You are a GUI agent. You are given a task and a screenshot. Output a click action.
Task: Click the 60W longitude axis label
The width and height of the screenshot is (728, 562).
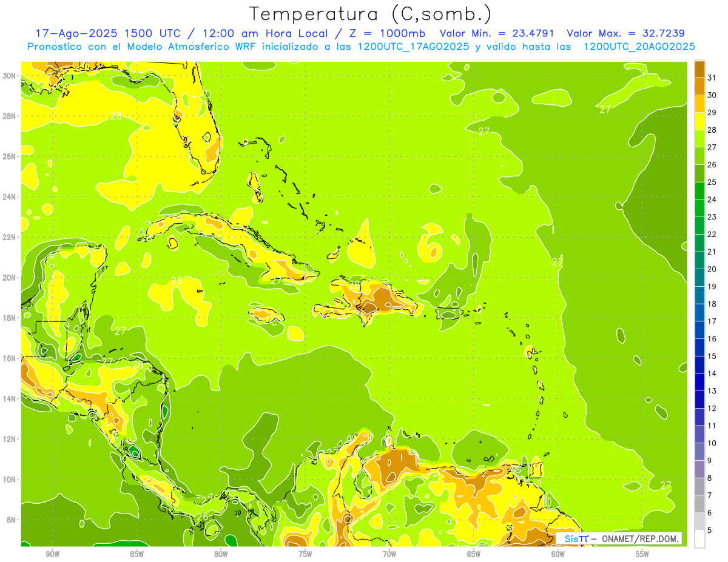coord(558,555)
